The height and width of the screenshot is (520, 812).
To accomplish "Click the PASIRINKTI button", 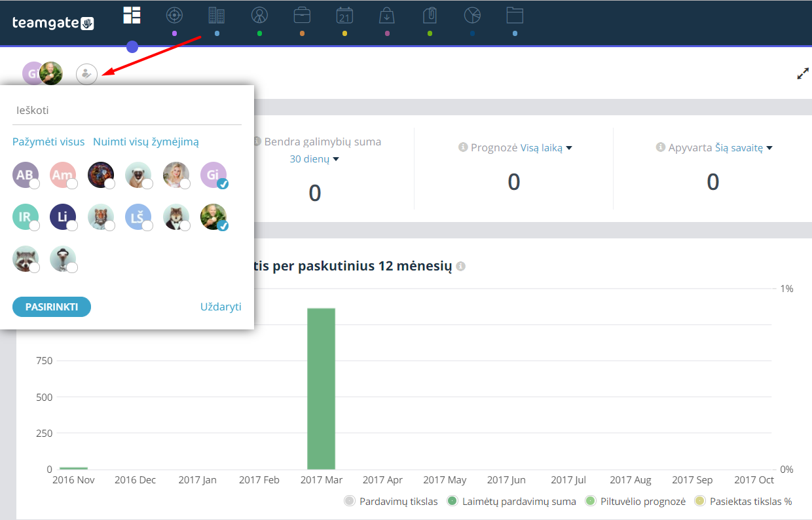I will tap(52, 306).
